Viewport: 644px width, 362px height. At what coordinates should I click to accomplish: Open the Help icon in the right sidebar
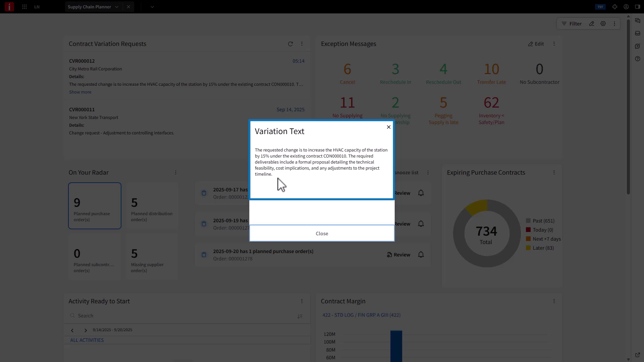[x=638, y=59]
